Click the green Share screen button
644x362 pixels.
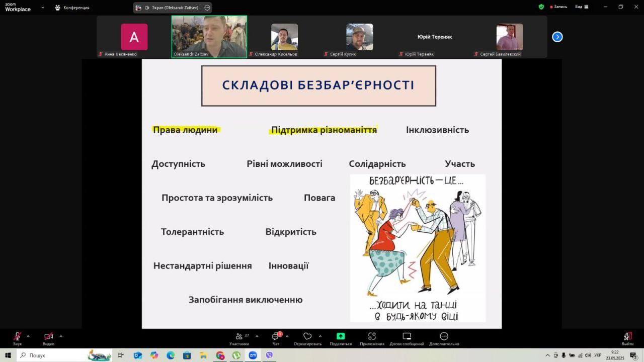coord(341,338)
